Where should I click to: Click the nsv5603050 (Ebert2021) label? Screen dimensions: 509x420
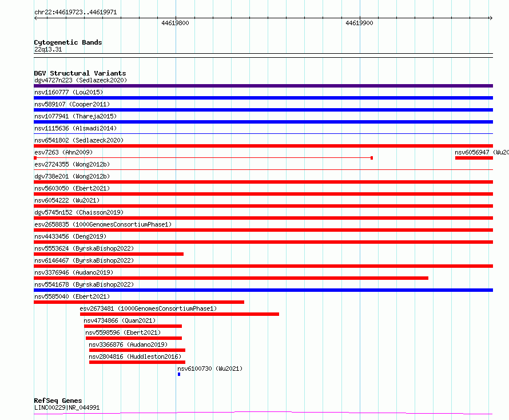72,188
